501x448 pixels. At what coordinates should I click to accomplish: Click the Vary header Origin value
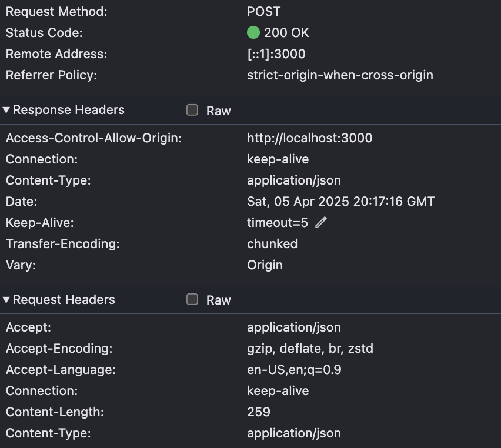265,265
